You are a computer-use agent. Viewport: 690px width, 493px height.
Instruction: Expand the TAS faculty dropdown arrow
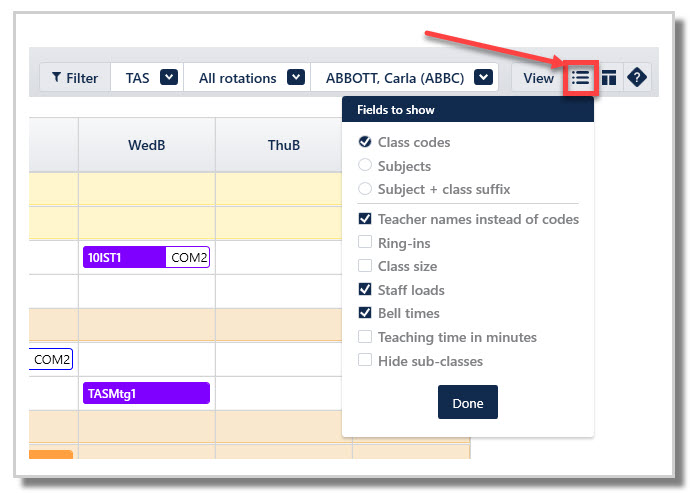(169, 77)
